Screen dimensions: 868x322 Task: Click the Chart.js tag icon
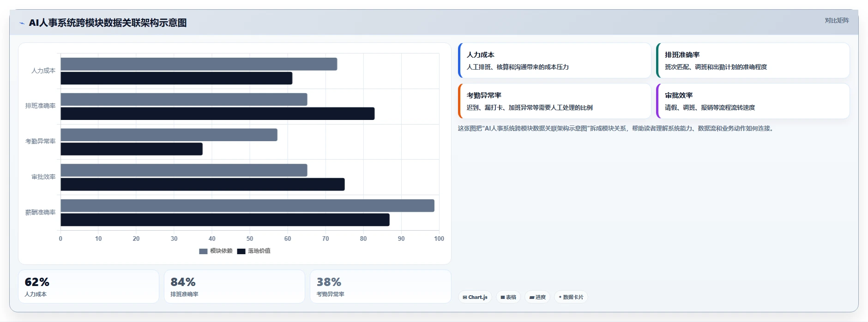[465, 298]
